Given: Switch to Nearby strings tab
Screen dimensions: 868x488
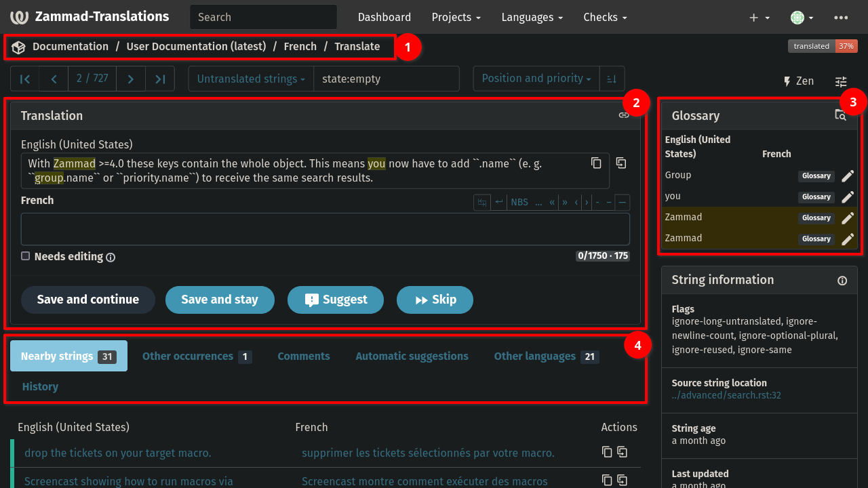Looking at the screenshot, I should point(68,356).
